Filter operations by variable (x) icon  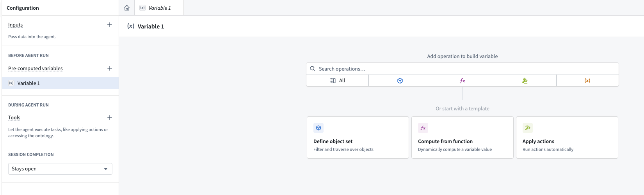click(587, 81)
